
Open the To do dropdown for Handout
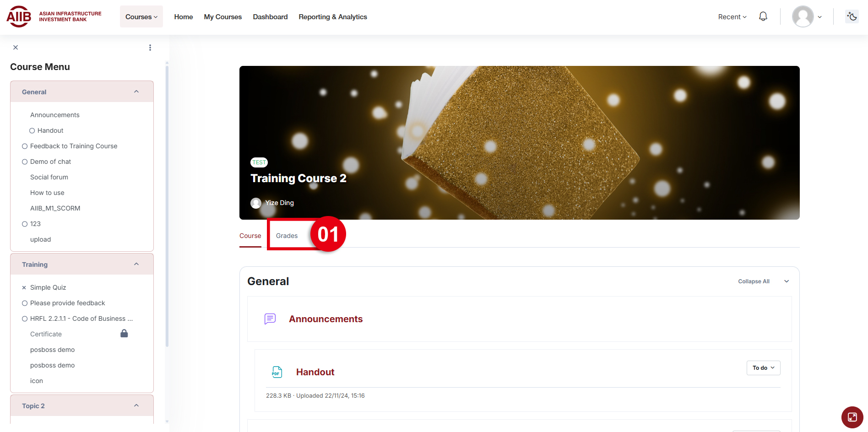764,368
